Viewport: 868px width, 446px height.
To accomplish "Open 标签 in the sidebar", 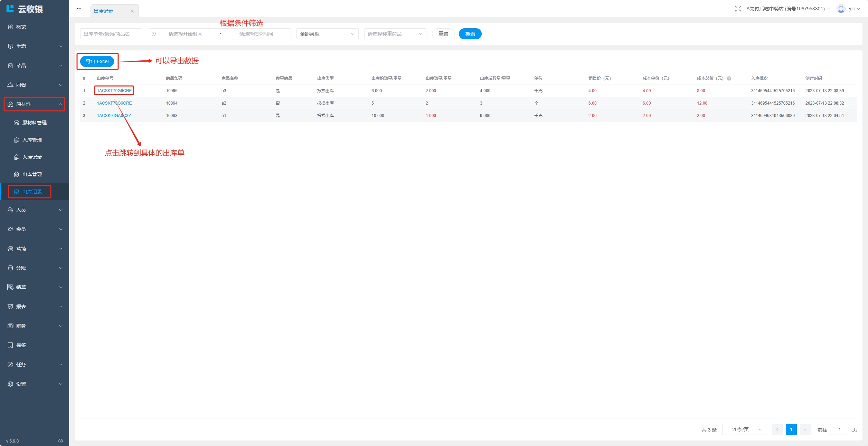I will (x=21, y=345).
